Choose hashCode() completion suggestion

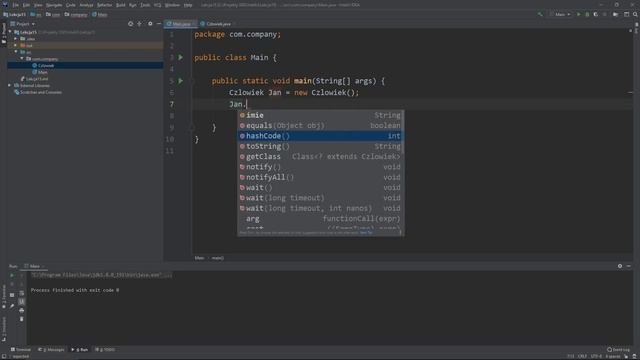tap(320, 136)
